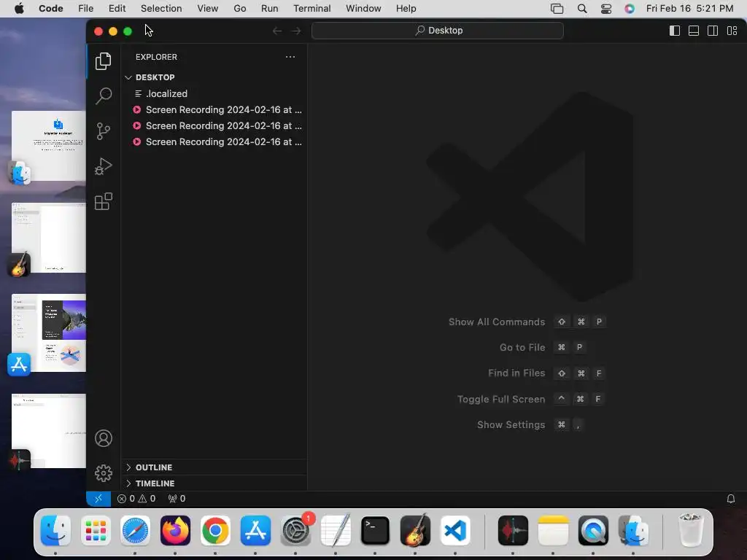Open the Help menu
This screenshot has width=747, height=560.
pyautogui.click(x=406, y=9)
